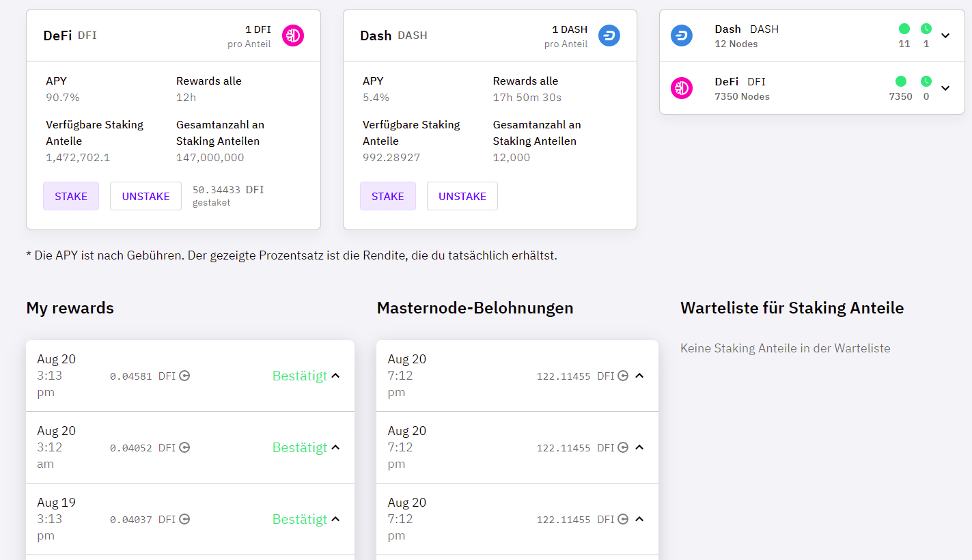Expand the Dash 12 Nodes row chevron

(945, 36)
